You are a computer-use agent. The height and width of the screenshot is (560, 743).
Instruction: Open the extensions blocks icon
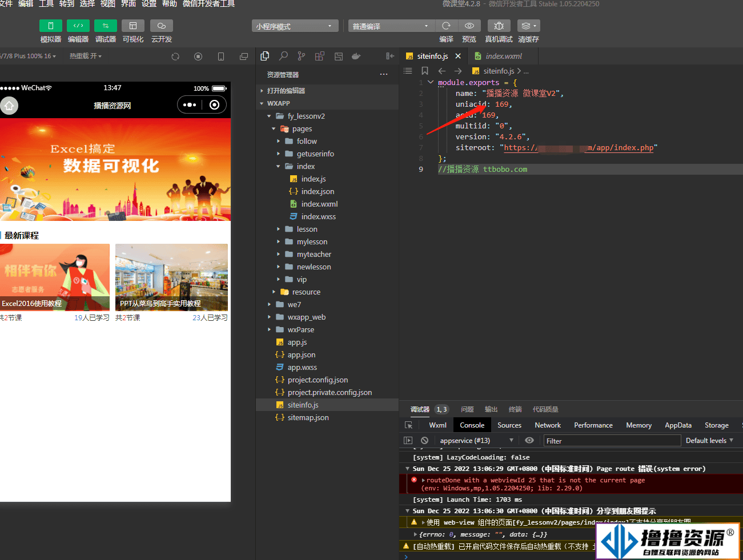[x=320, y=56]
